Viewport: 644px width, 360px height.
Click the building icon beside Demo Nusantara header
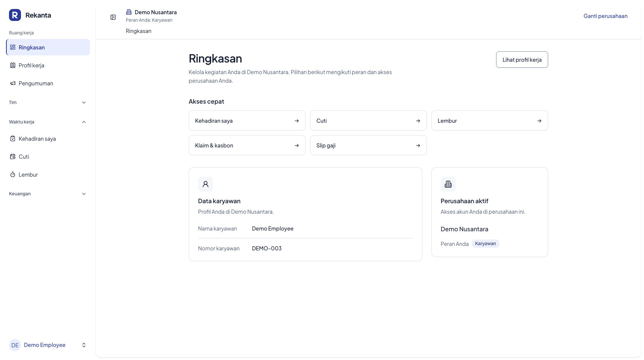[129, 12]
